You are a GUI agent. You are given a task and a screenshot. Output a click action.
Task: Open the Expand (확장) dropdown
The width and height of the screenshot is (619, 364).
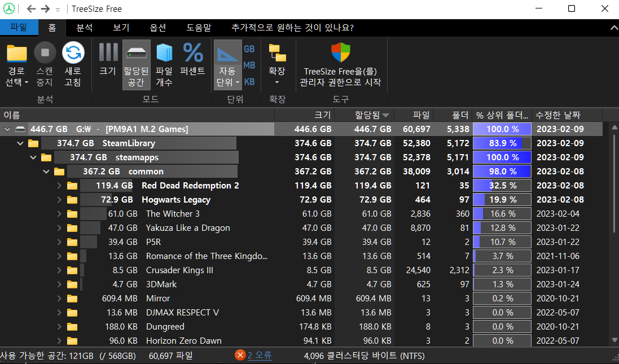(277, 65)
